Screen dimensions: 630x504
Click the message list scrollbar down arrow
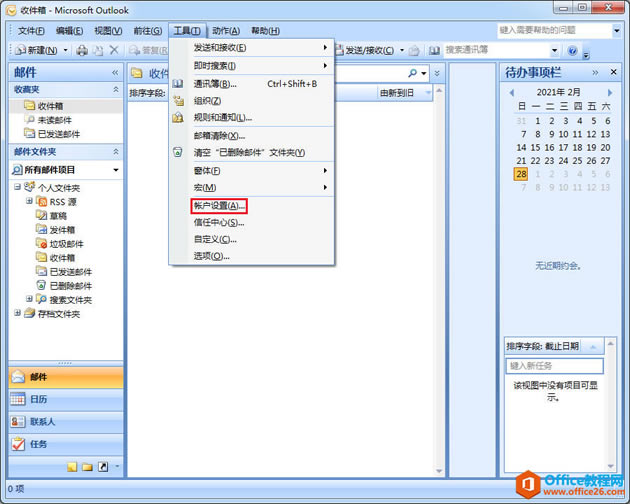click(x=439, y=471)
